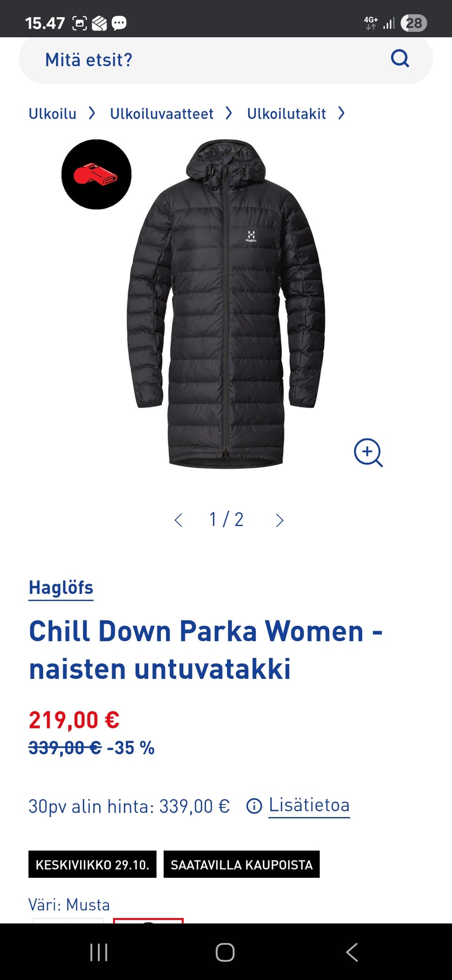The image size is (452, 980).
Task: Open the Haglöfs brand link
Action: pos(61,588)
